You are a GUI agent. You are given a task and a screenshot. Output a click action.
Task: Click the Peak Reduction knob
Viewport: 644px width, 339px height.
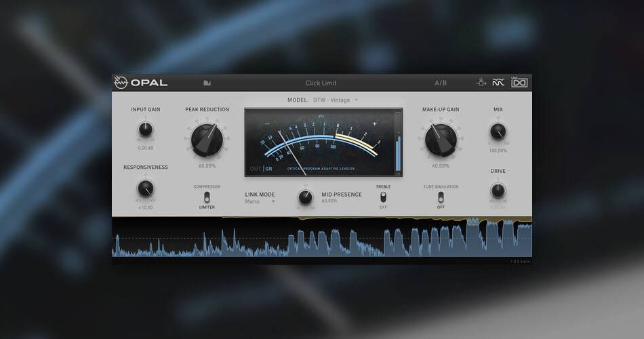point(207,140)
